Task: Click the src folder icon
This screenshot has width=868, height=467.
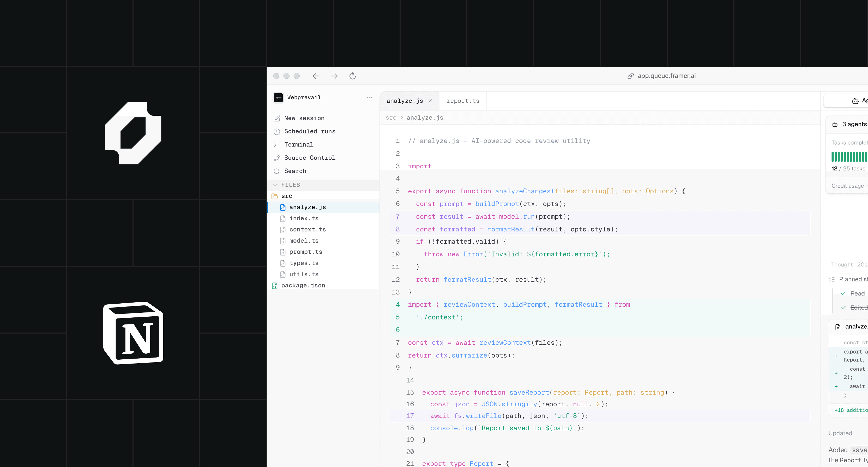Action: 275,196
